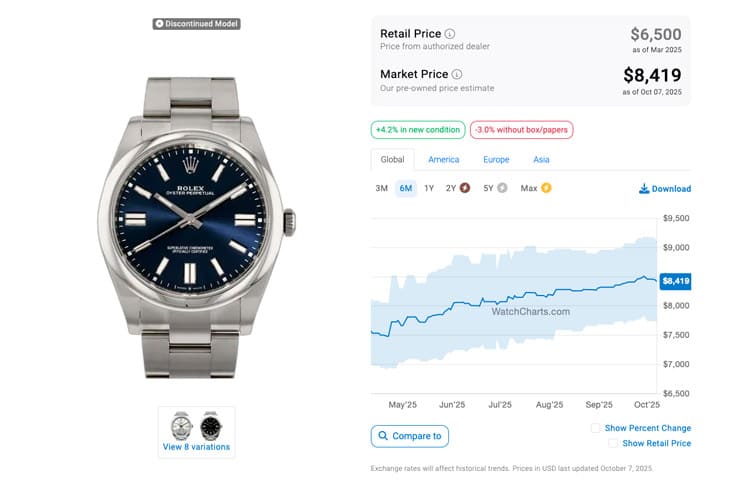Viewport: 730px width, 482px height.
Task: Click the gold premium badge beside Max
Action: pos(546,188)
